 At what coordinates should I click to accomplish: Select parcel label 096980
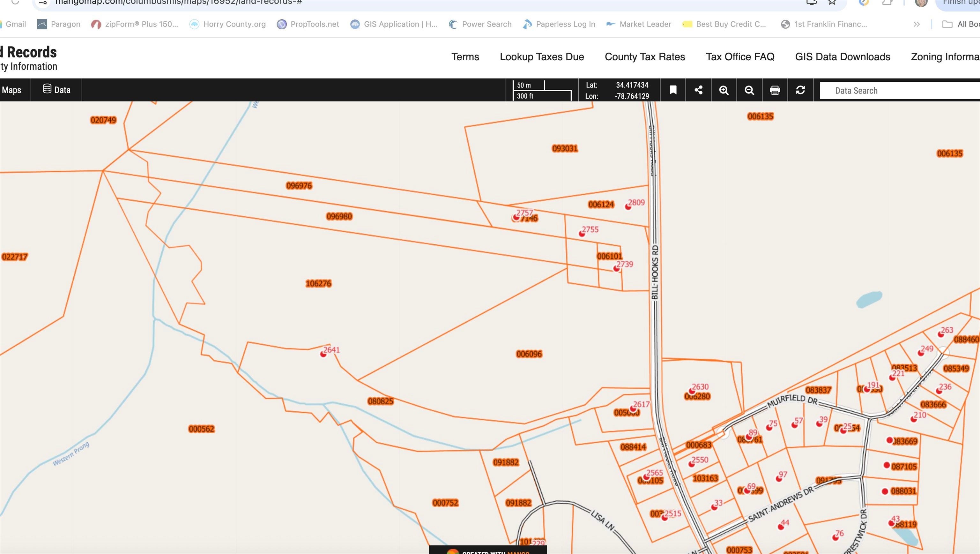point(339,216)
